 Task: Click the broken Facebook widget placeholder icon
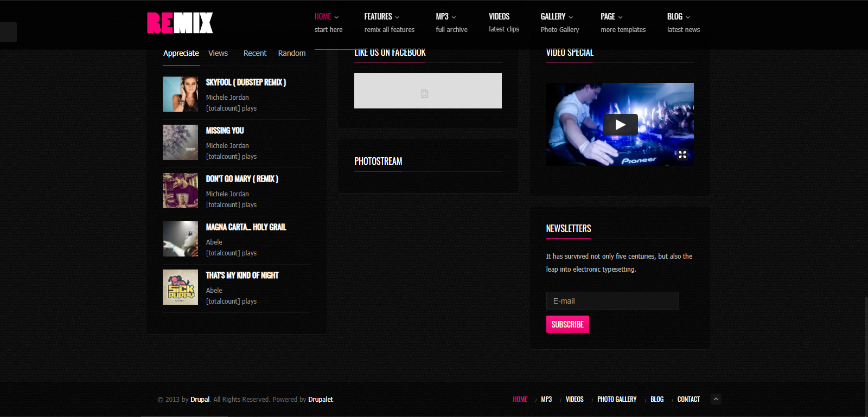[425, 93]
